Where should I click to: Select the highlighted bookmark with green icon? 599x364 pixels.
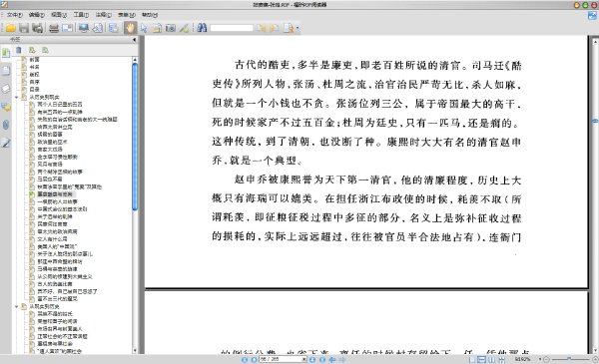tap(55, 194)
